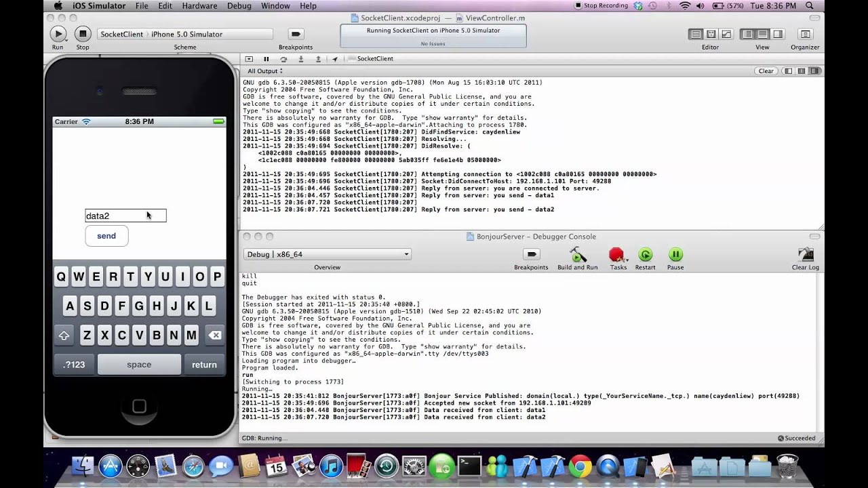This screenshot has height=488, width=868.
Task: Click the Step Into debug icon
Action: [301, 59]
